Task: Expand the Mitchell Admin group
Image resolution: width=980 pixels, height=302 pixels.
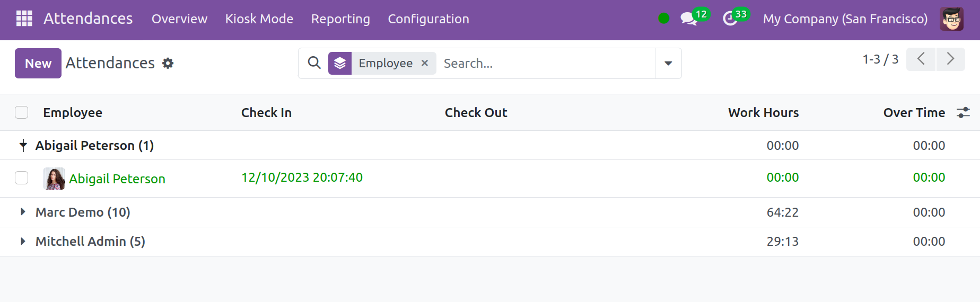Action: coord(23,241)
